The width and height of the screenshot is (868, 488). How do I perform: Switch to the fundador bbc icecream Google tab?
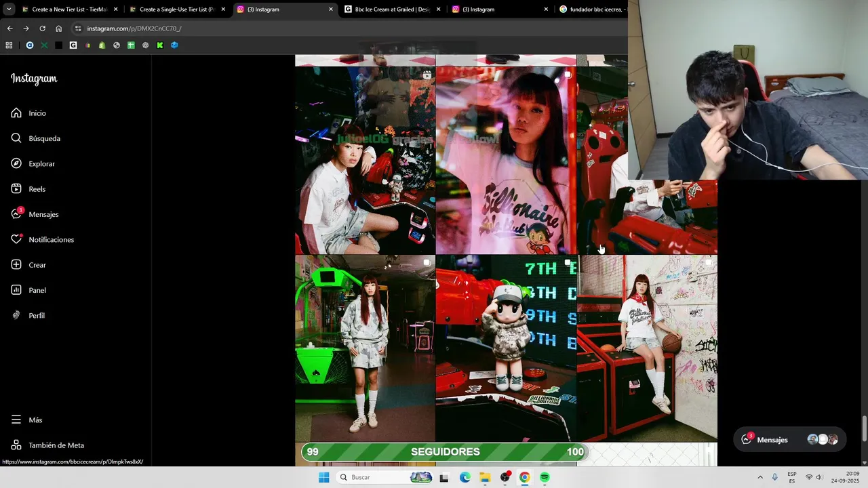coord(591,9)
